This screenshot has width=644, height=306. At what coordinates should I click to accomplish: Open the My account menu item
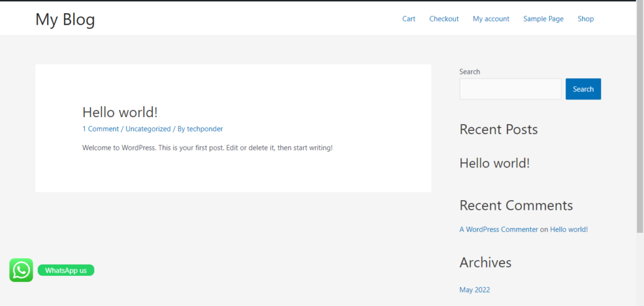tap(491, 19)
